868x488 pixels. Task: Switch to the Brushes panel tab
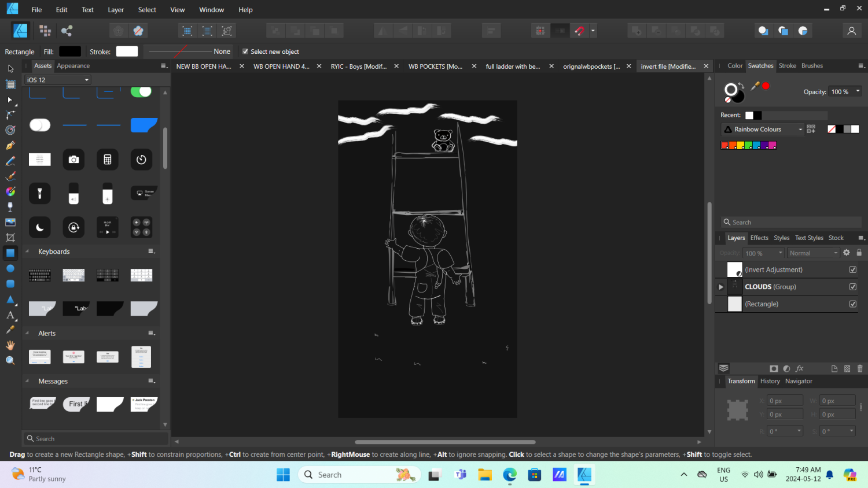(811, 66)
